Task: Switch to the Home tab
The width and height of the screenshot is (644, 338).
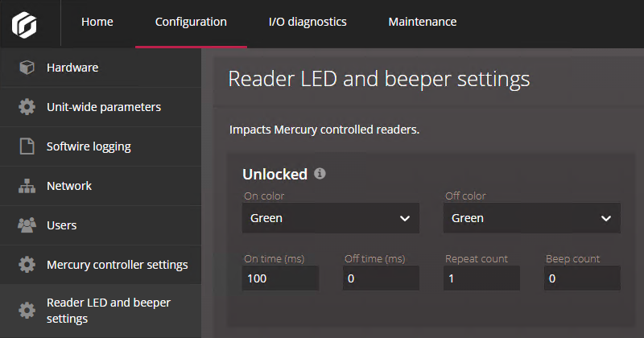Action: pos(97,23)
